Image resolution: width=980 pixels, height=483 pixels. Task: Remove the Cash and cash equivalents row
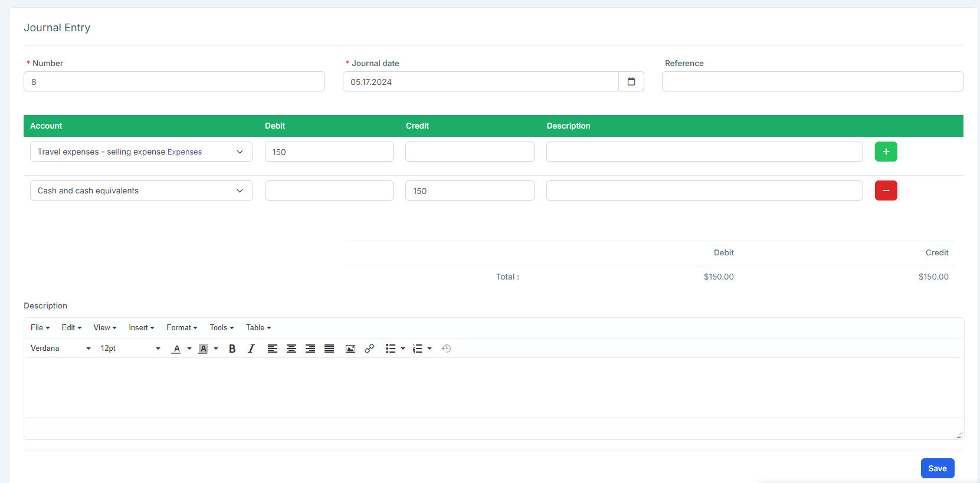point(886,190)
